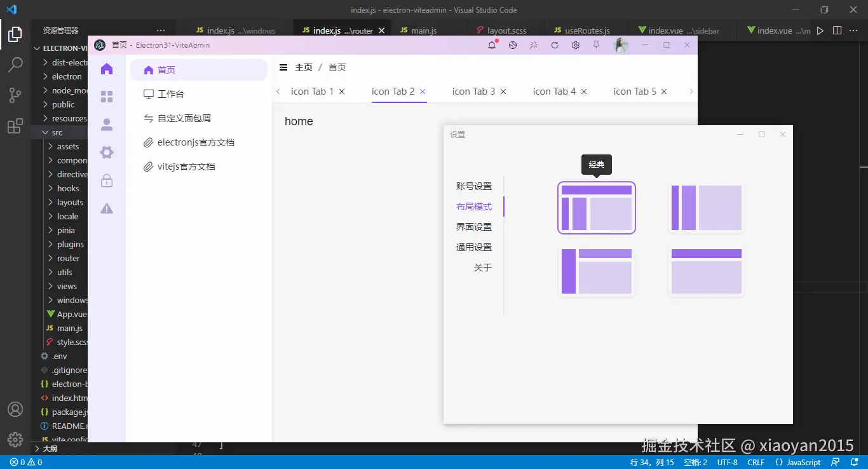Open notifications via the bell icon
868x469 pixels.
click(x=491, y=45)
